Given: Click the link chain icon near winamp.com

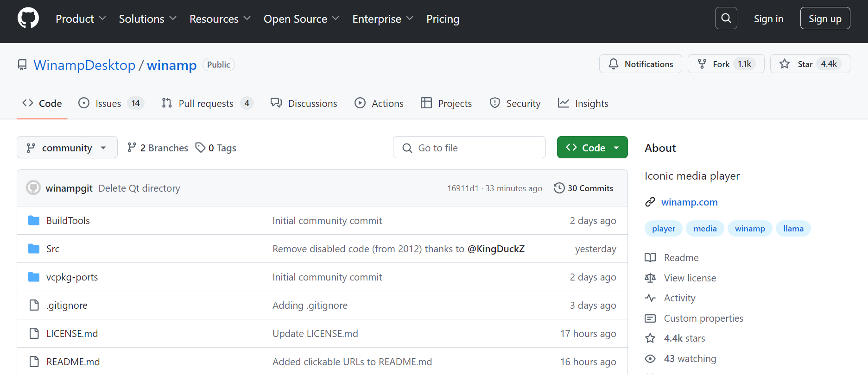Looking at the screenshot, I should (650, 202).
